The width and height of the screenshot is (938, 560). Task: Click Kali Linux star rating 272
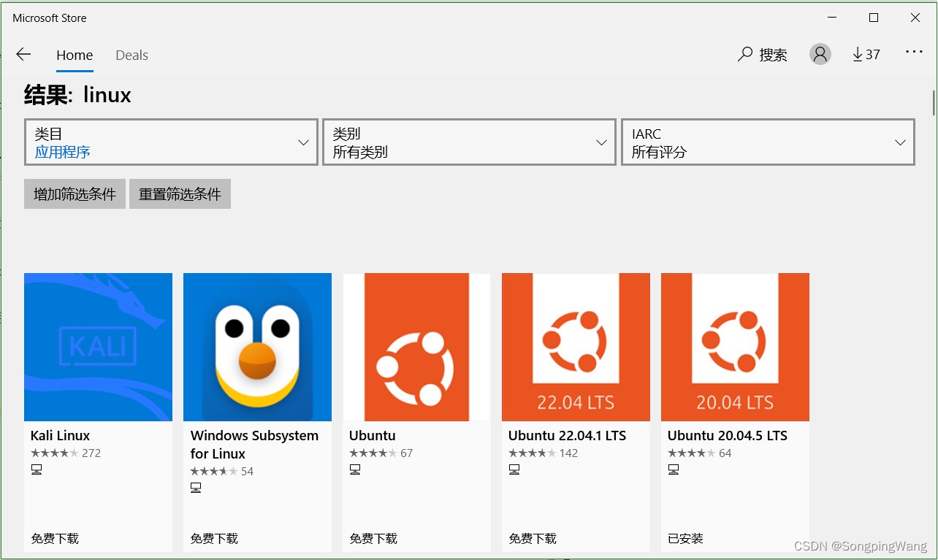tap(66, 453)
